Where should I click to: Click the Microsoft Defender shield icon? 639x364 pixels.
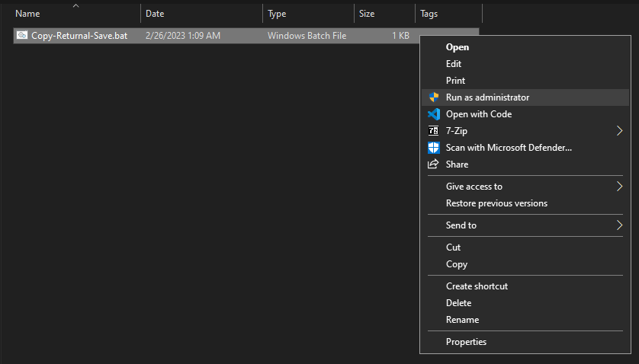coord(434,148)
